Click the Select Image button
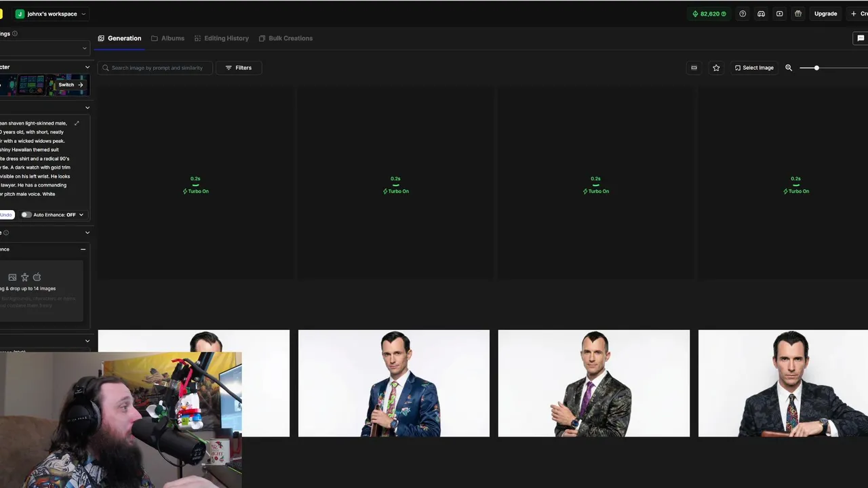 pos(754,68)
